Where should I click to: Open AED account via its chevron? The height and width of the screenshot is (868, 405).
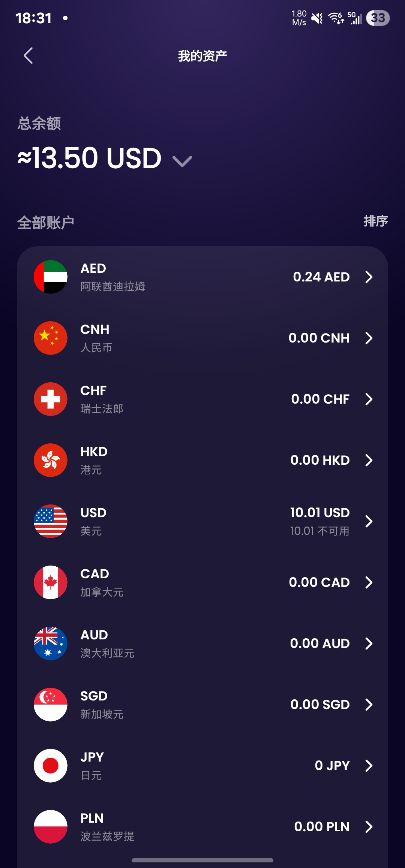[x=369, y=277]
